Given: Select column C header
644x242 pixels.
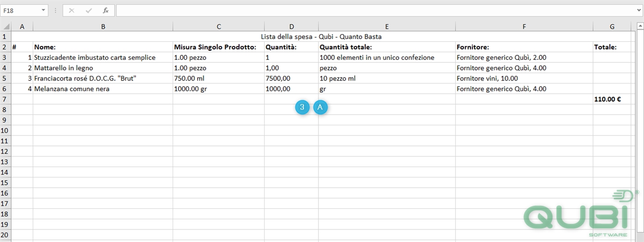Looking at the screenshot, I should click(x=218, y=27).
